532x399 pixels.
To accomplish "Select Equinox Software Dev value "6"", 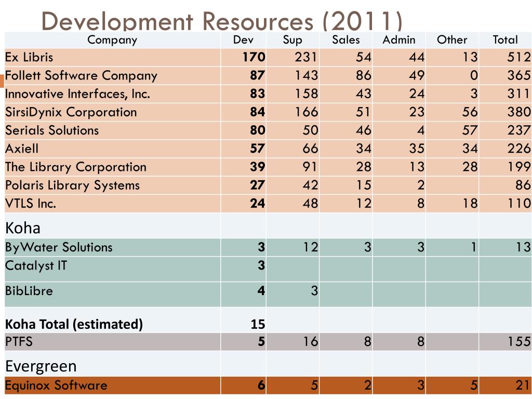I will (261, 385).
